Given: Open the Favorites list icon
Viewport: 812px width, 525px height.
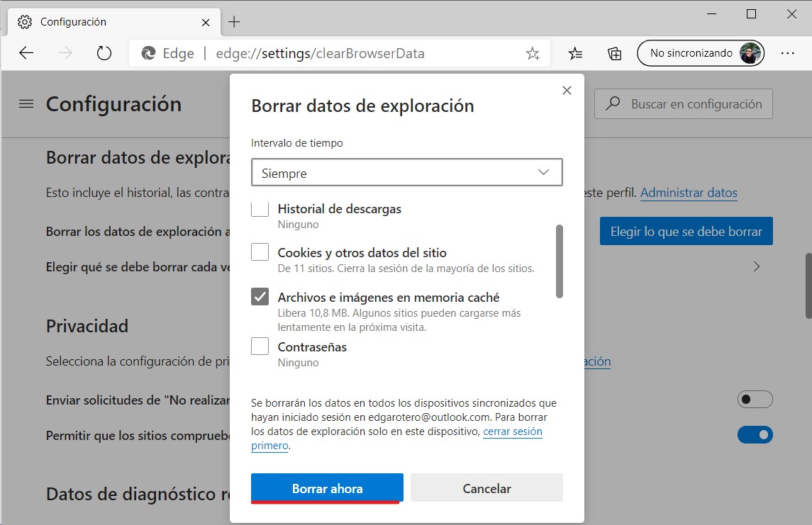Looking at the screenshot, I should 576,53.
